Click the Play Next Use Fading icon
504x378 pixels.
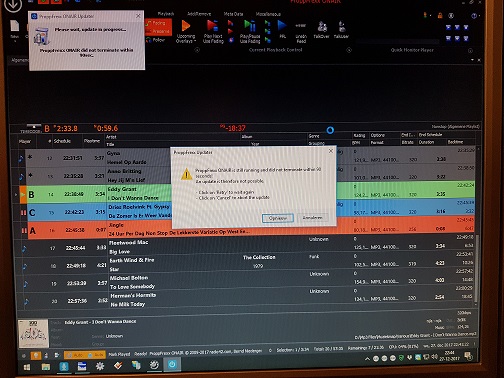click(x=212, y=26)
